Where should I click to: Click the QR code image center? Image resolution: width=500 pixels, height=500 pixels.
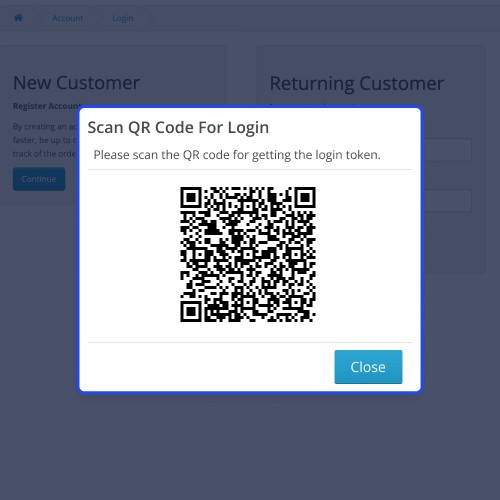click(248, 254)
